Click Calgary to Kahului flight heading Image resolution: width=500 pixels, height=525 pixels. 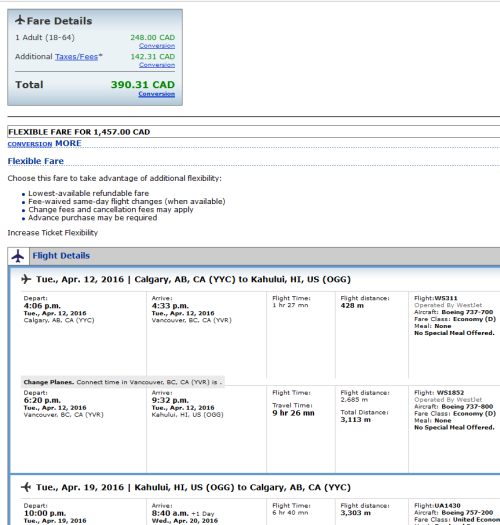pyautogui.click(x=193, y=279)
